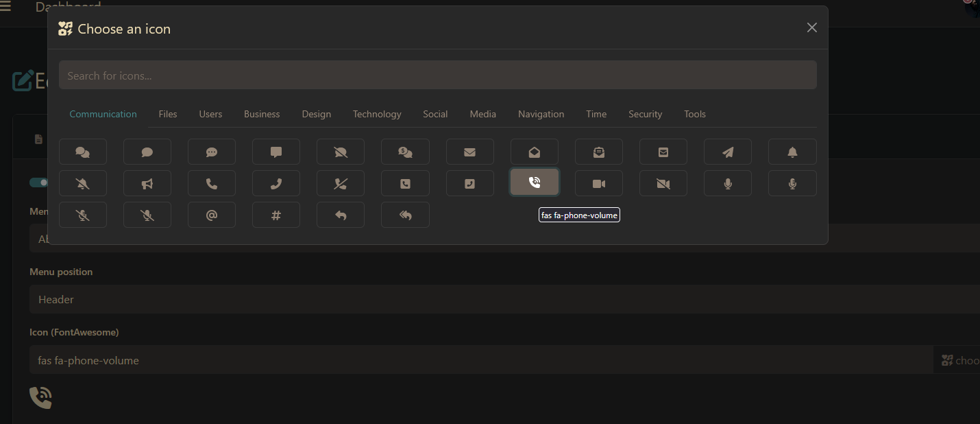
Task: Select the video camera icon
Action: pos(598,183)
